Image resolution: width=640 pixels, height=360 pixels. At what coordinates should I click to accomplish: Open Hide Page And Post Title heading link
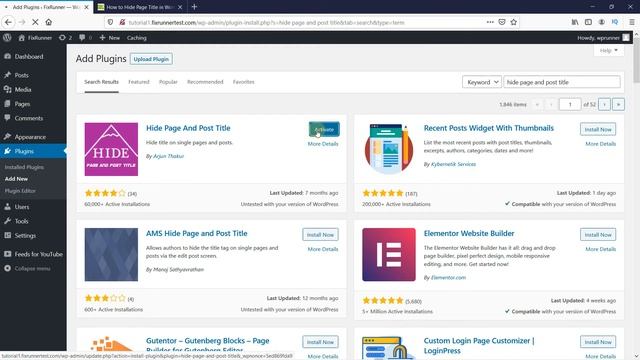(188, 128)
